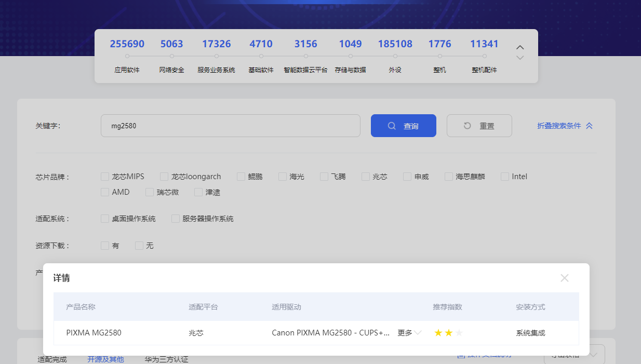The height and width of the screenshot is (364, 641).
Task: Check the 瑞芯微 checkbox
Action: (150, 192)
